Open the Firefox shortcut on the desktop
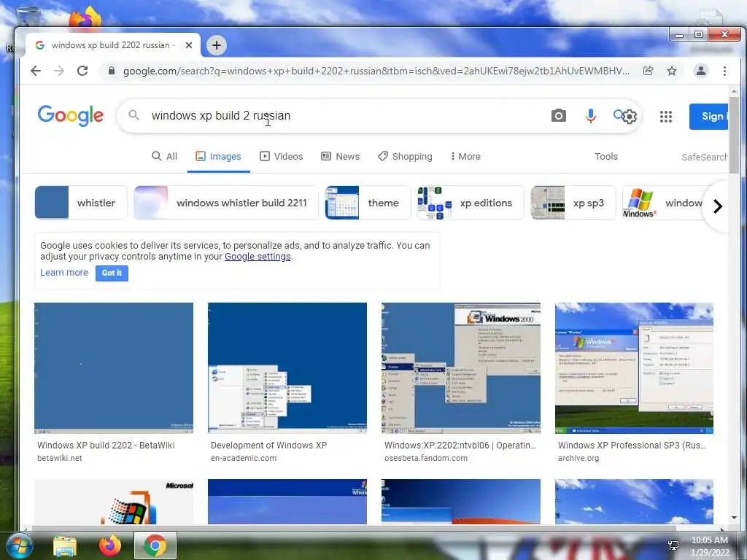Viewport: 747px width, 560px height. coord(86,17)
